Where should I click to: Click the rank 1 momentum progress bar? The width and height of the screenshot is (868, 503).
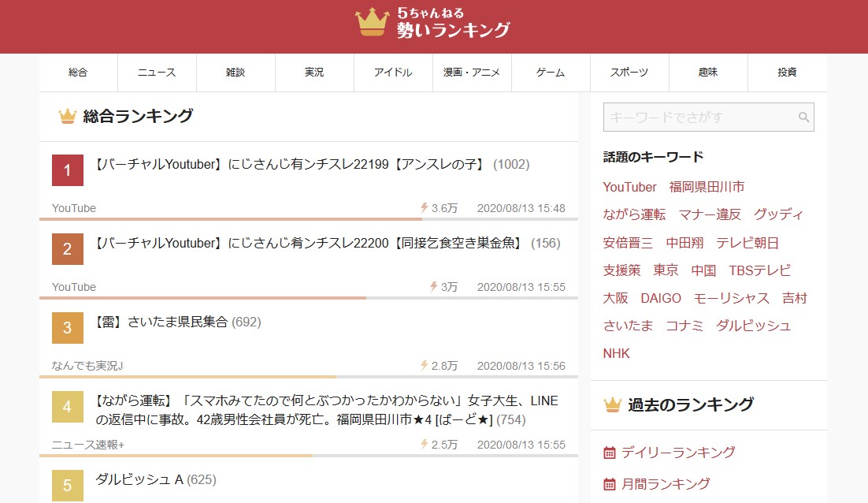308,219
